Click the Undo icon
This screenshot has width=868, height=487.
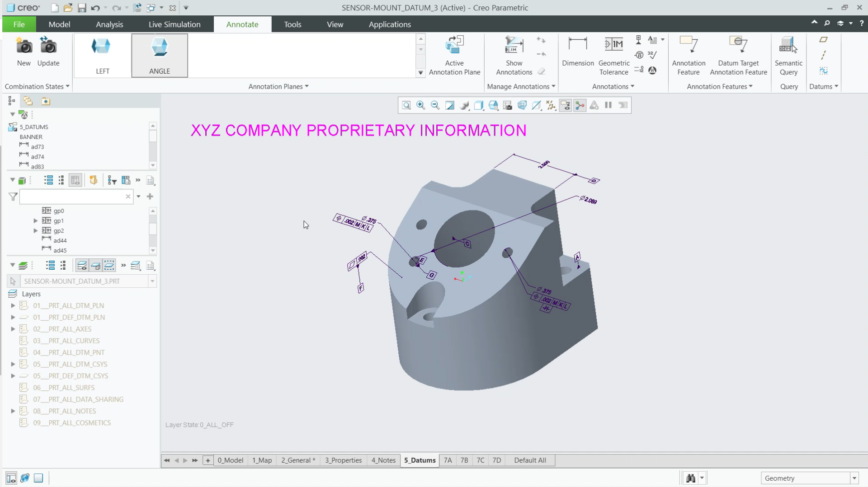[95, 8]
